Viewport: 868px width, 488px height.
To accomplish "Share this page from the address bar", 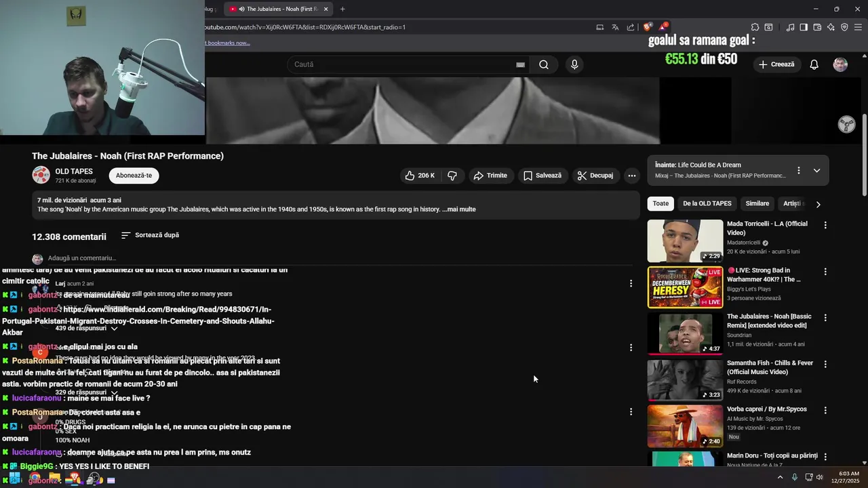I will (631, 27).
